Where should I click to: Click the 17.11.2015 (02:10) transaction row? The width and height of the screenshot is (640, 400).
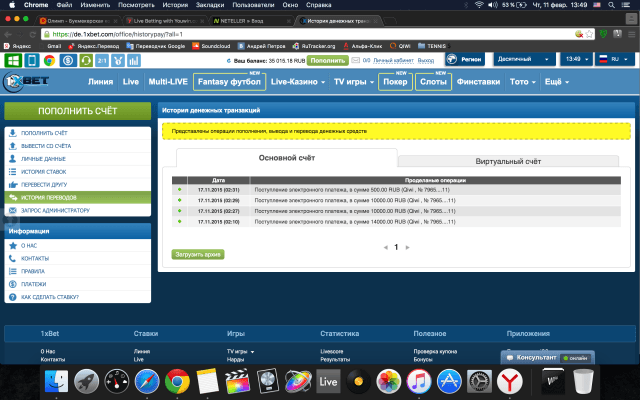tap(396, 222)
